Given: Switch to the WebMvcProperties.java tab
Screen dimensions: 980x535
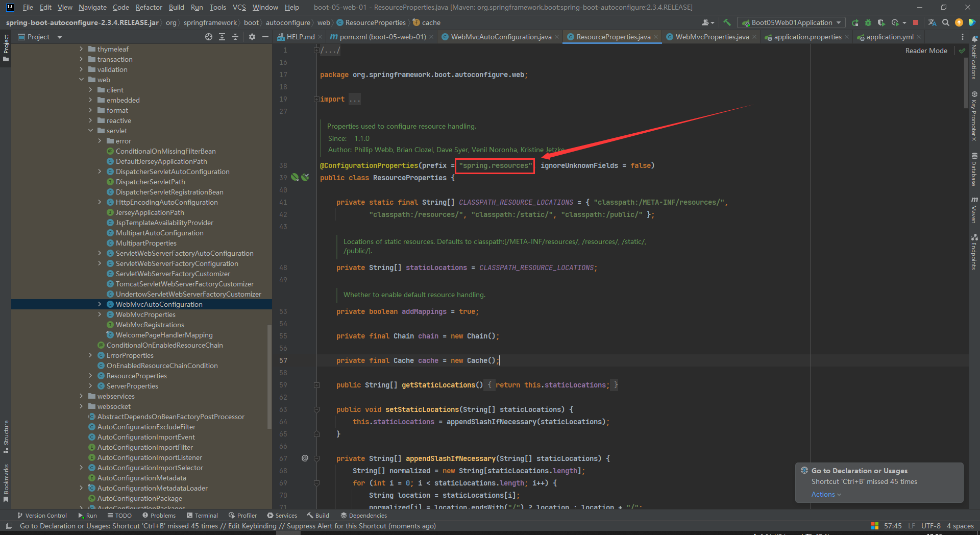Looking at the screenshot, I should (x=712, y=37).
